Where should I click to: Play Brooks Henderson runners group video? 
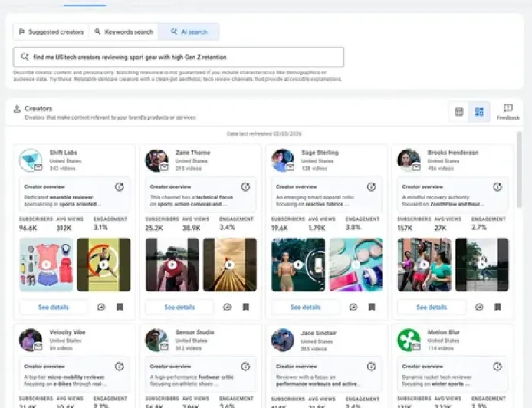point(425,265)
